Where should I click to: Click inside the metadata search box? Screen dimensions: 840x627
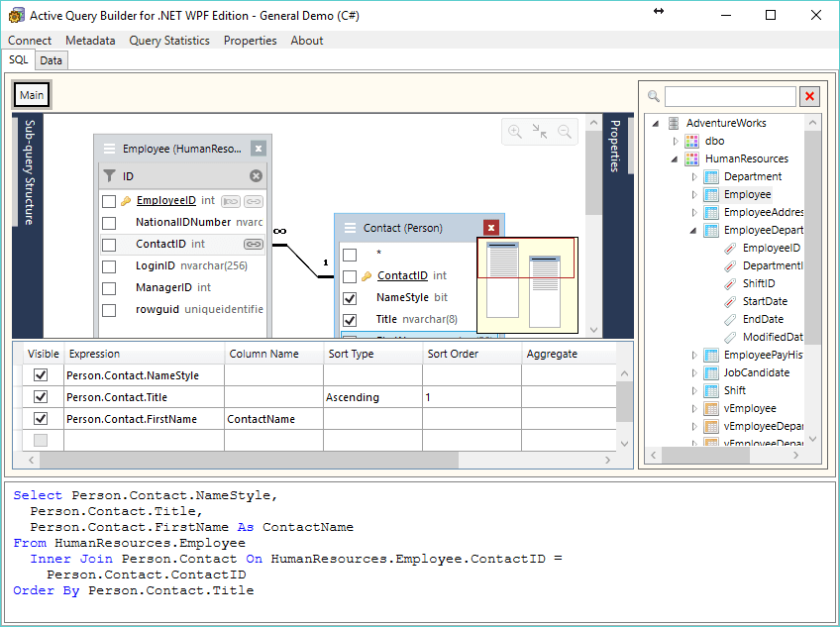click(x=730, y=96)
